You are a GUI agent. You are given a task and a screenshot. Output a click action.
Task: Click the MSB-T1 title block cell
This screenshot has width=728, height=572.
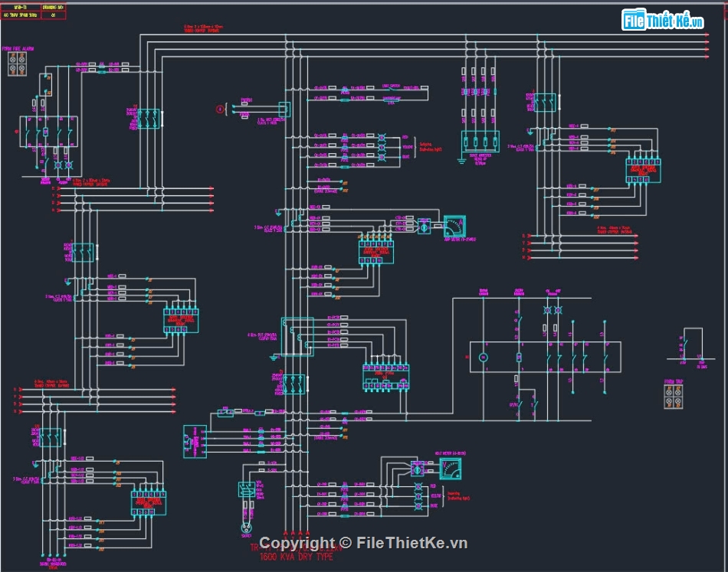point(21,8)
